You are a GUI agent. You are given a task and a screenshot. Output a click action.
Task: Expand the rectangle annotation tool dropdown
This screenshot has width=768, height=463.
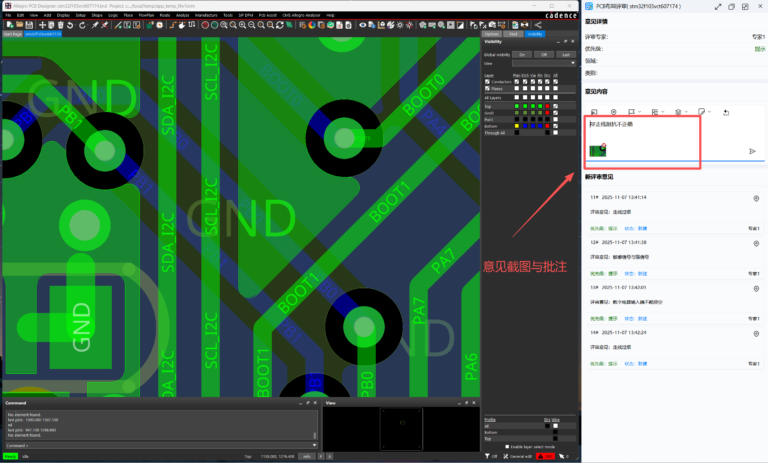click(x=640, y=112)
